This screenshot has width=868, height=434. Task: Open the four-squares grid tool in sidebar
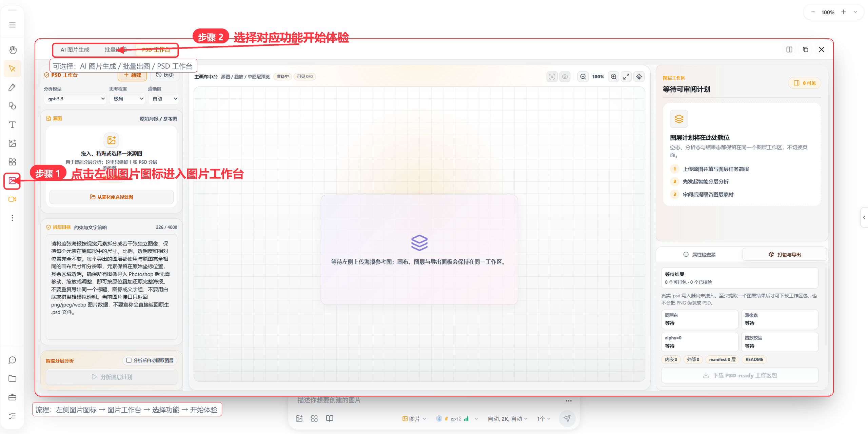pyautogui.click(x=12, y=162)
